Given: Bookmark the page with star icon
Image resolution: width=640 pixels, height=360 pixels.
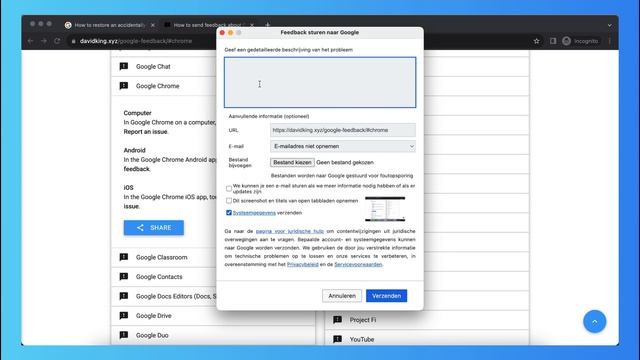Looking at the screenshot, I should coord(536,41).
